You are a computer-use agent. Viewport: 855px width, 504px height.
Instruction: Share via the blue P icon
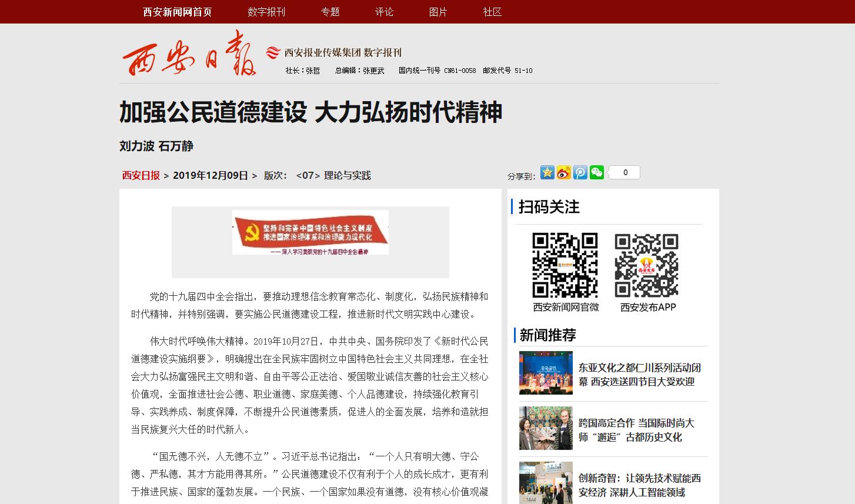580,172
